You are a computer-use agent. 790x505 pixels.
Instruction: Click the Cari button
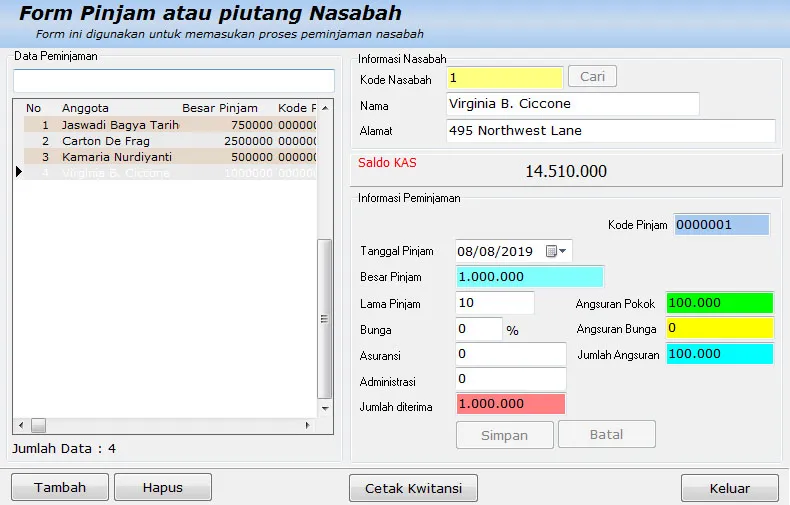coord(592,77)
